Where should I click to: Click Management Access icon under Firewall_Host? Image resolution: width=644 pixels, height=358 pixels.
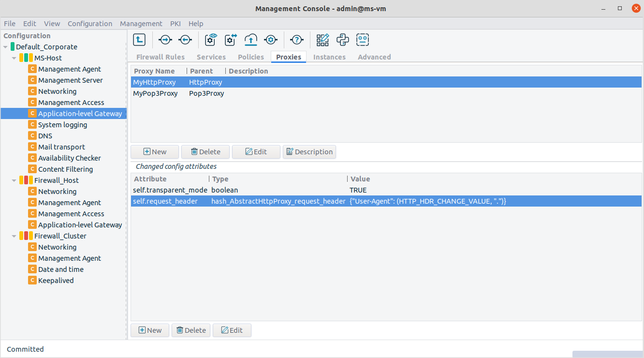click(32, 214)
